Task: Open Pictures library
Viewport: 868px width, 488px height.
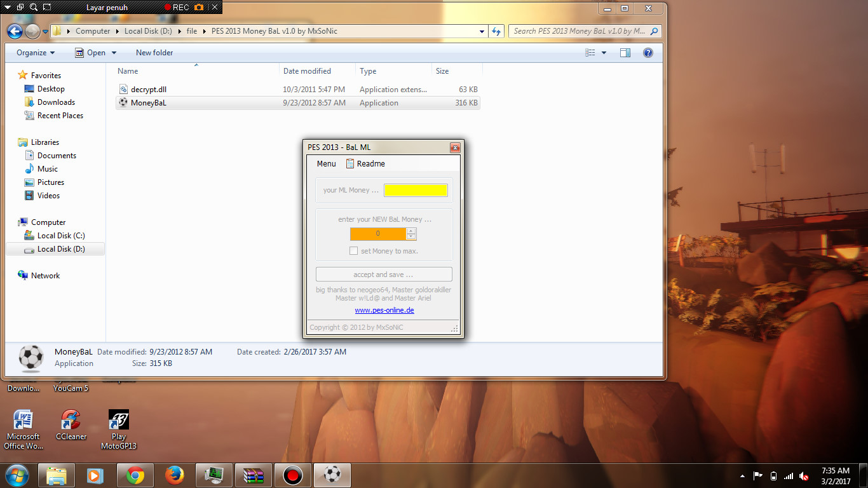Action: [50, 182]
